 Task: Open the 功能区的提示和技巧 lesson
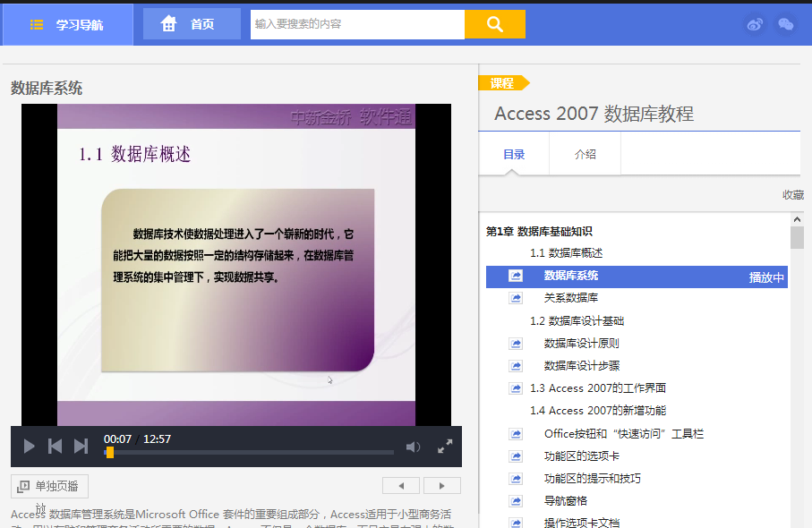tap(592, 478)
